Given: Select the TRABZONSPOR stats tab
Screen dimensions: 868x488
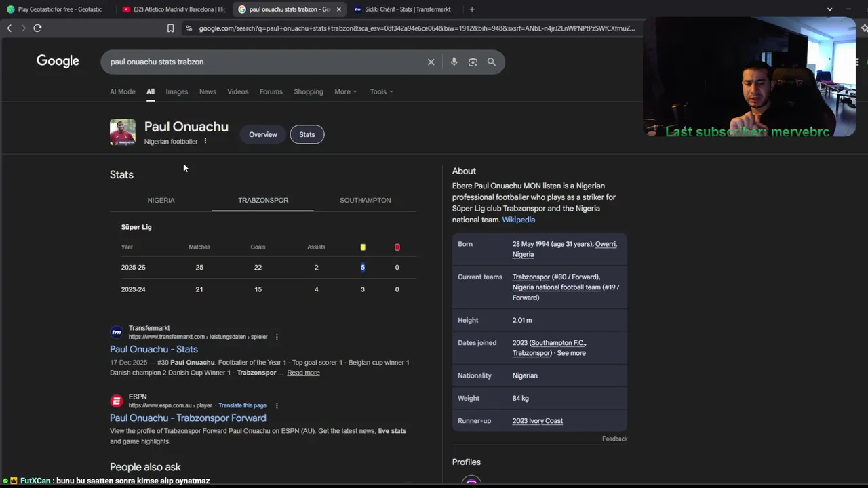Looking at the screenshot, I should coord(263,200).
